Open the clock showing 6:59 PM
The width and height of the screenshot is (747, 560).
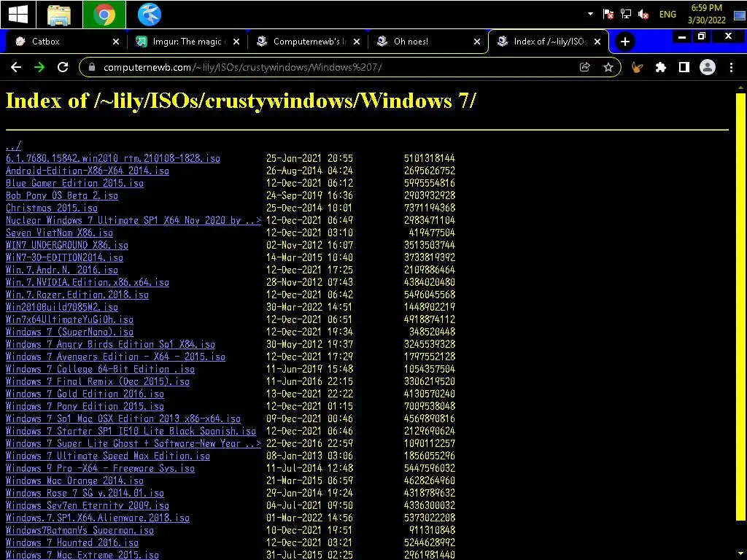pyautogui.click(x=706, y=14)
